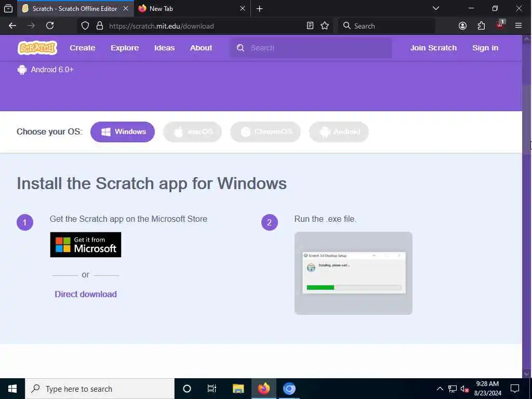This screenshot has height=399, width=532.
Task: Click the forward navigation arrow
Action: point(31,26)
